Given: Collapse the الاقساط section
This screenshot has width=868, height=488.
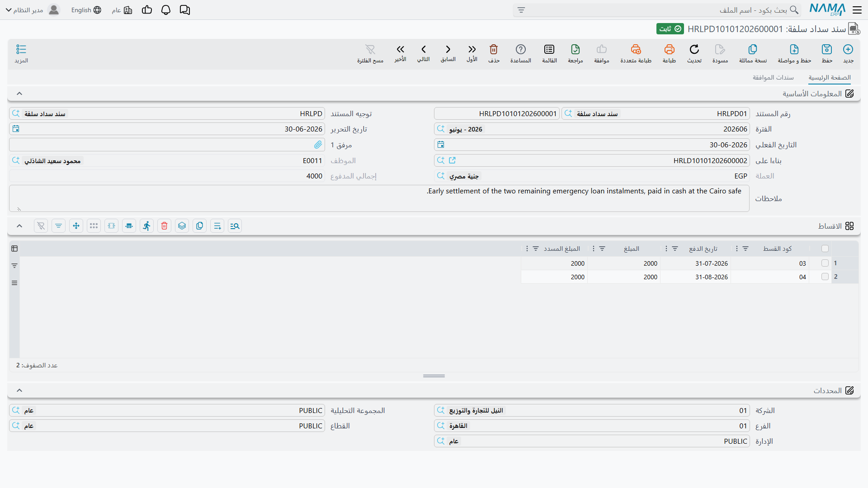Looking at the screenshot, I should click(19, 226).
